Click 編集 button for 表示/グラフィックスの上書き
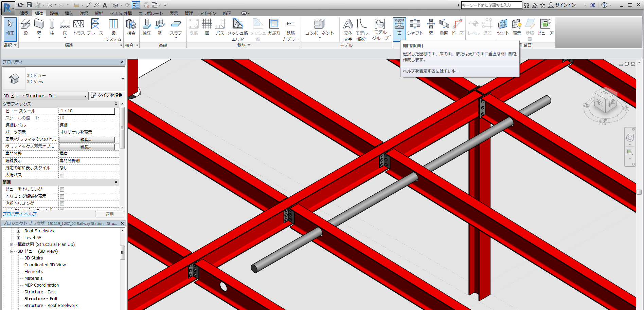 pyautogui.click(x=87, y=139)
